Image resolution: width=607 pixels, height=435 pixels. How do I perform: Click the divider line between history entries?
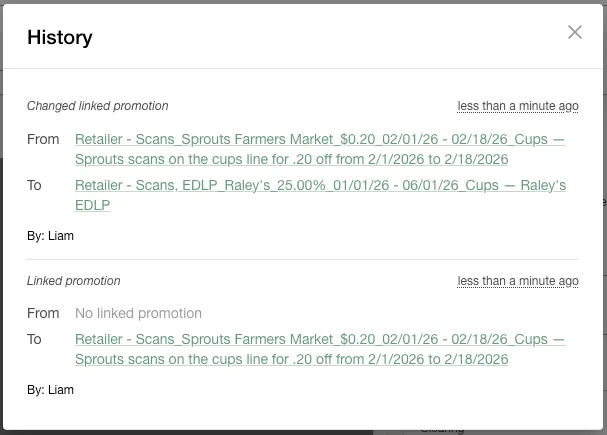click(x=303, y=259)
